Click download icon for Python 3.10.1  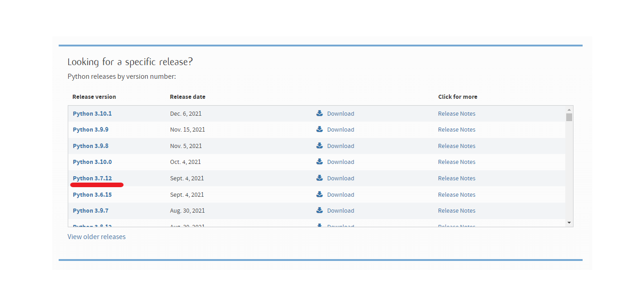319,113
